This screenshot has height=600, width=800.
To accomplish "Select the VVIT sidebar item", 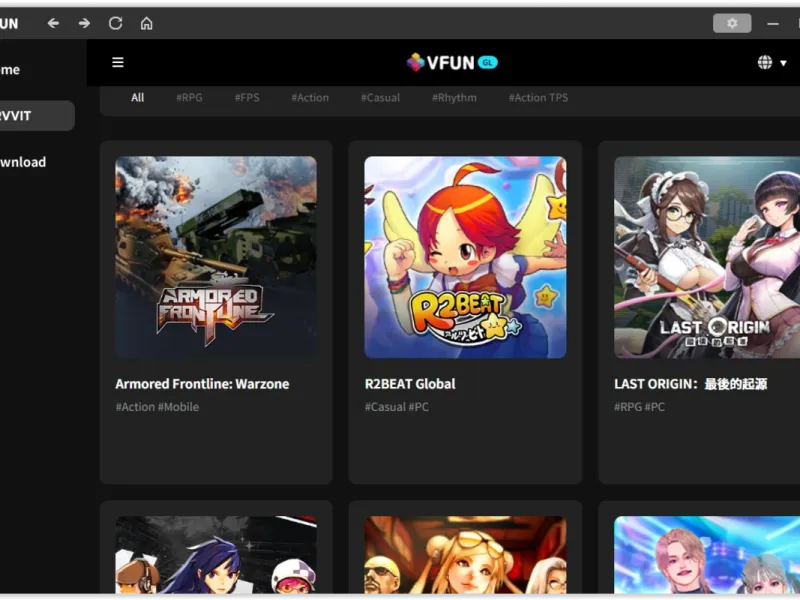I will [x=36, y=116].
